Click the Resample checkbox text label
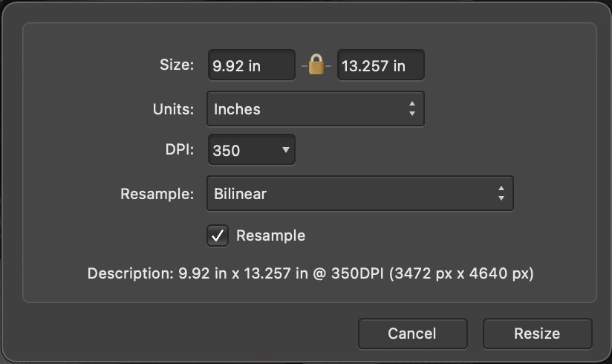Viewport: 612px width, 364px height. click(270, 235)
